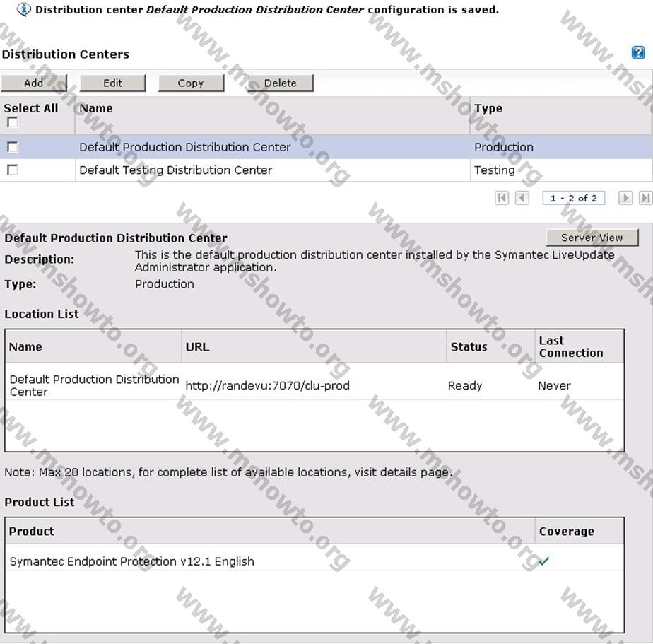Select 'Default Testing Distribution Center' name
Image resolution: width=653 pixels, height=644 pixels.
point(176,170)
